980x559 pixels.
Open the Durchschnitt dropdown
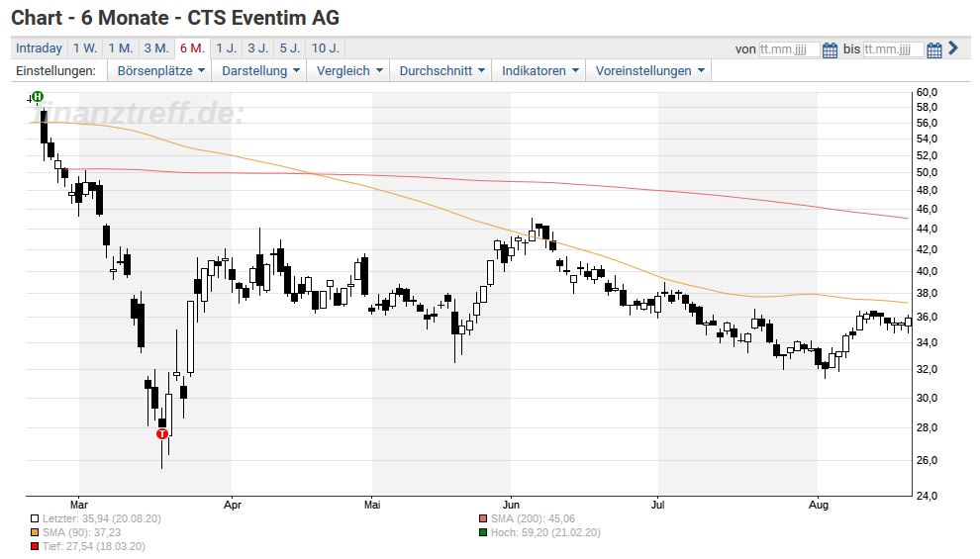coord(441,70)
